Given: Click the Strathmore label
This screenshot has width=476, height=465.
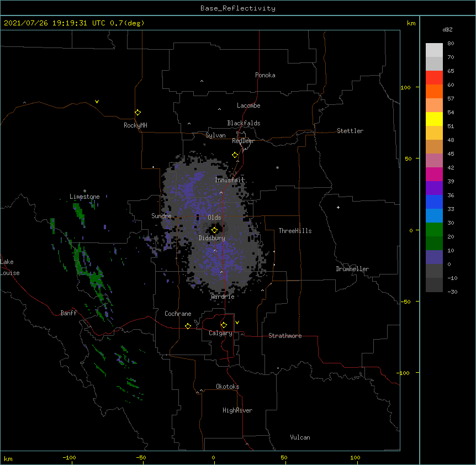Looking at the screenshot, I should coord(285,336).
